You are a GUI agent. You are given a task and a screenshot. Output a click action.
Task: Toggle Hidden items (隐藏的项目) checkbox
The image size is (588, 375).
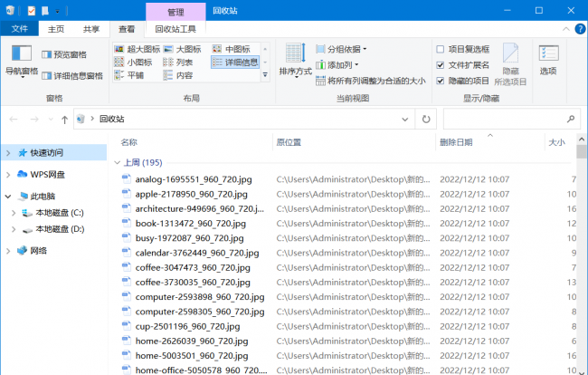[x=441, y=81]
